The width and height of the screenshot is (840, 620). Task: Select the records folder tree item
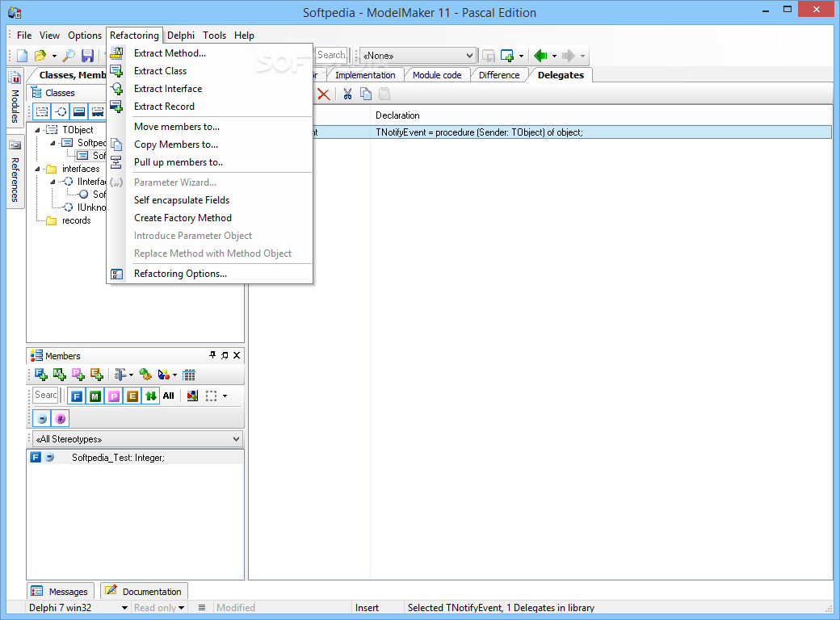click(76, 220)
